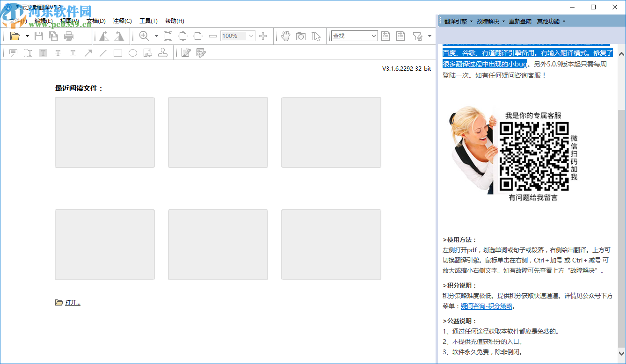Select the Select arrow cursor tool
The image size is (626, 364).
pos(316,36)
